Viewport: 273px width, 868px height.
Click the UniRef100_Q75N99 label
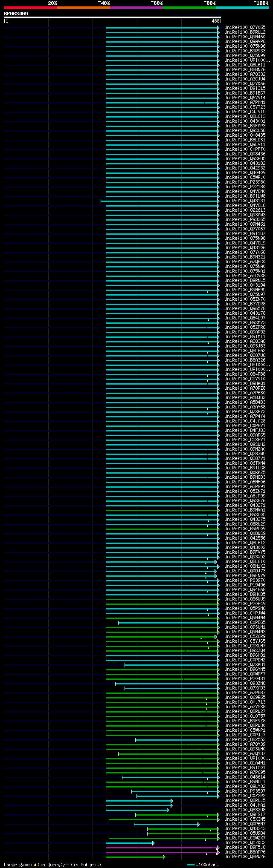click(245, 55)
